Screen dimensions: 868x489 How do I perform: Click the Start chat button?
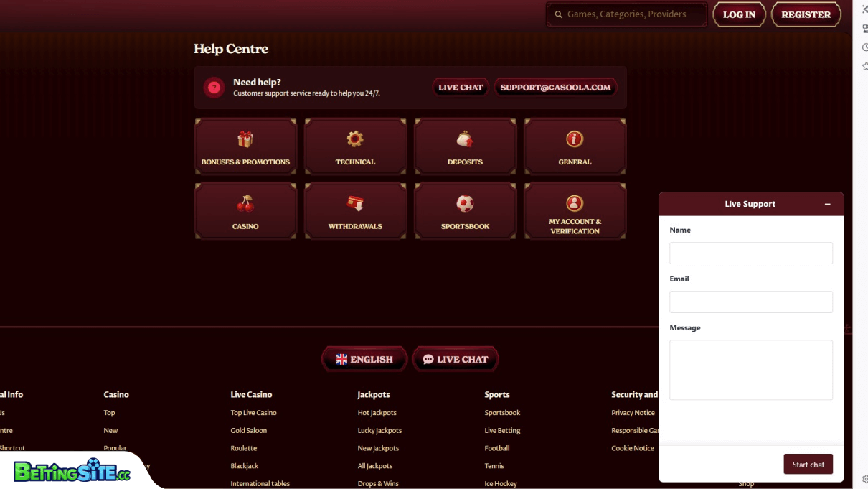click(808, 465)
